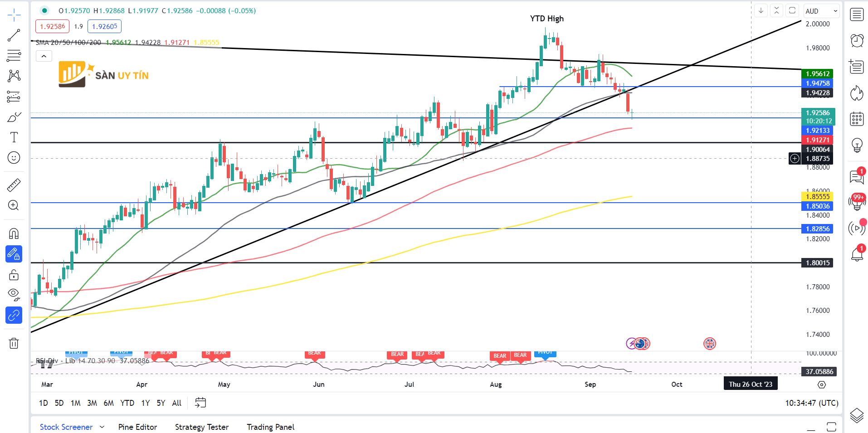
Task: Open the Stock Screener tab
Action: click(66, 427)
